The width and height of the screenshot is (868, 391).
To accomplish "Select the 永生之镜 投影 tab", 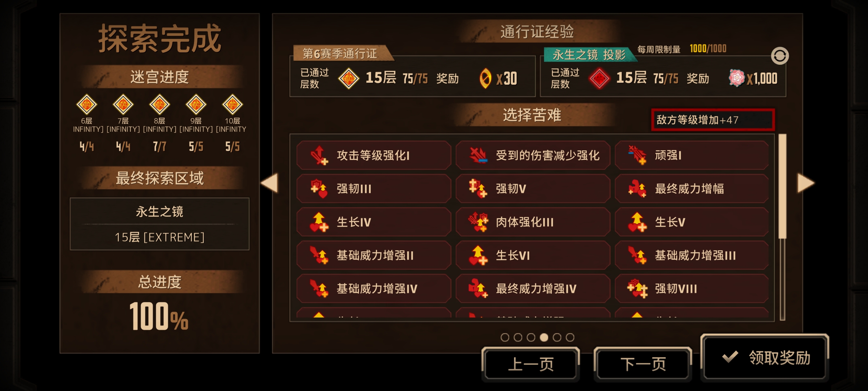I will point(589,55).
